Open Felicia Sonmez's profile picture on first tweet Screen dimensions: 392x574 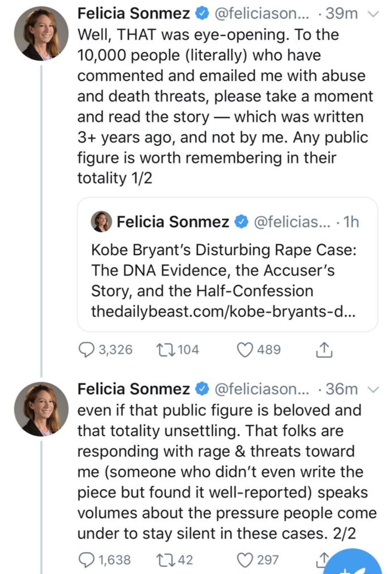coord(41,33)
